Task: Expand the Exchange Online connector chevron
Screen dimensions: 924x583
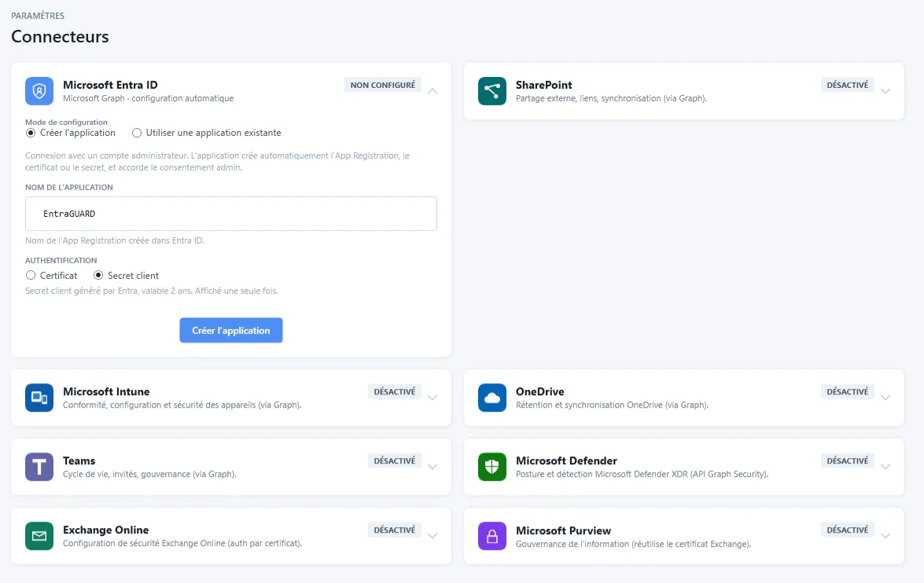Action: [433, 536]
